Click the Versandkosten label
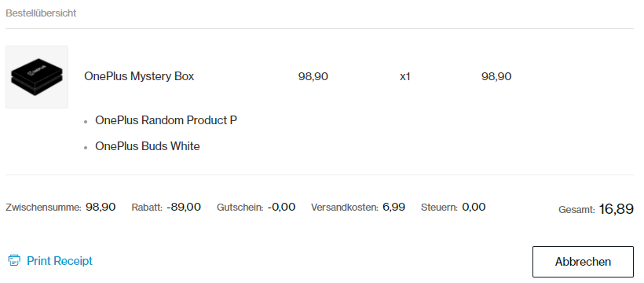644x283 pixels. click(x=345, y=208)
